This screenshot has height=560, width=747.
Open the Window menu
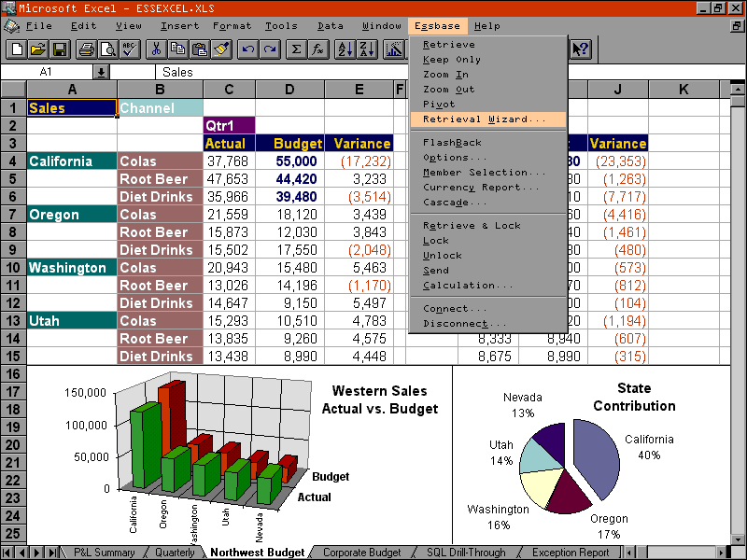382,26
